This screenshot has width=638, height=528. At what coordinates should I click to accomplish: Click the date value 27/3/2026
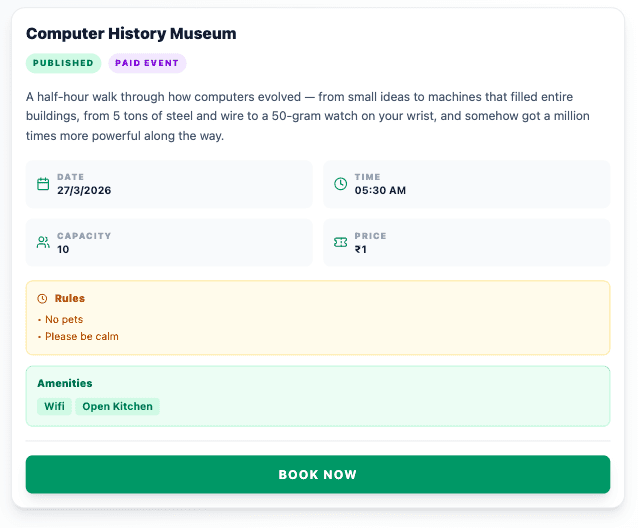(x=84, y=190)
